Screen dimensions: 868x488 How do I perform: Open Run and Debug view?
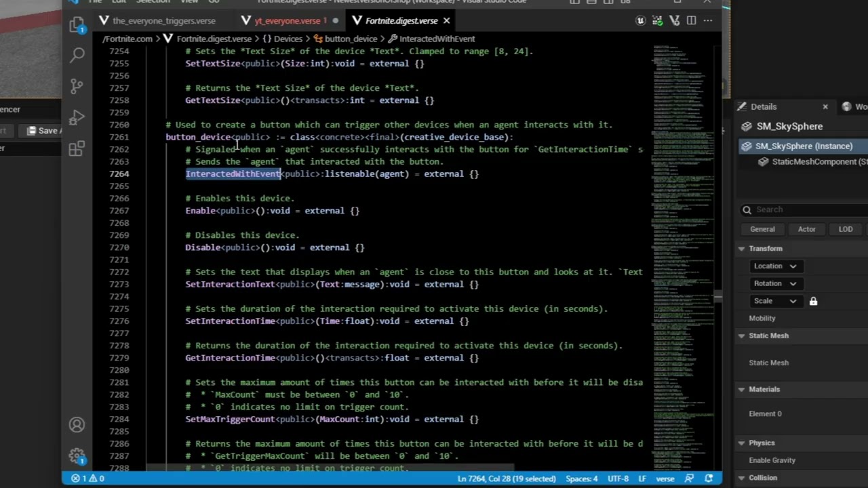pos(77,117)
